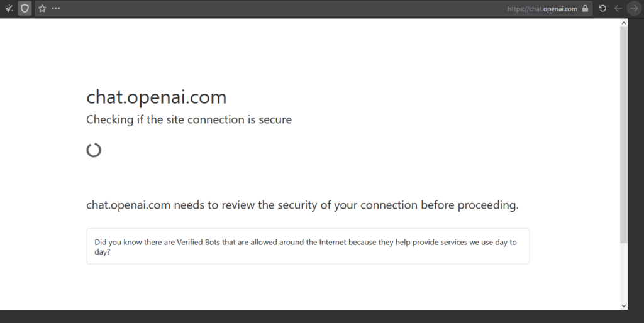Click the scrollbar down arrow
Screen dimensions: 644x323
(x=624, y=306)
